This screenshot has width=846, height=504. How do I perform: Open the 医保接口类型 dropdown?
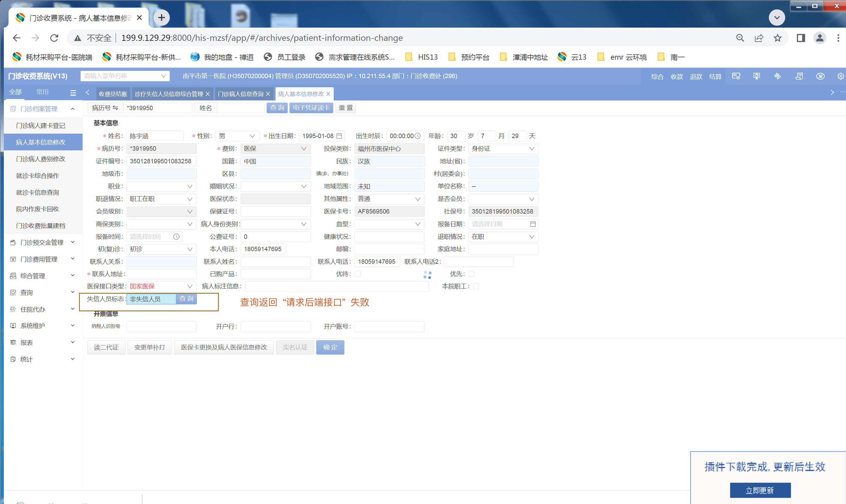tap(161, 286)
